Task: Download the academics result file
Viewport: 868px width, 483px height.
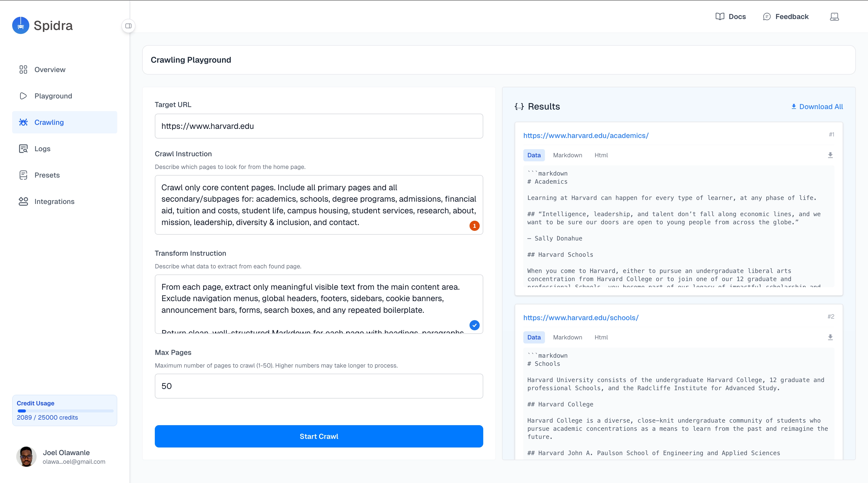Action: click(x=830, y=155)
